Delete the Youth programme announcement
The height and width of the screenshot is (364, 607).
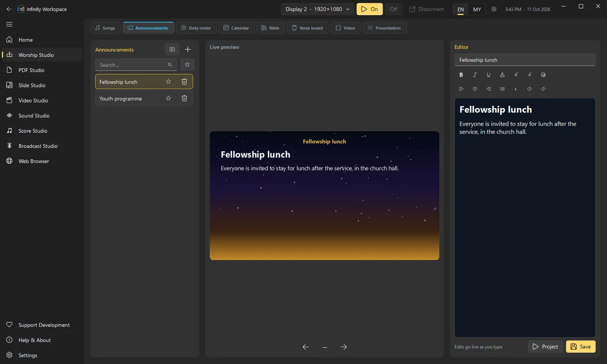click(184, 98)
